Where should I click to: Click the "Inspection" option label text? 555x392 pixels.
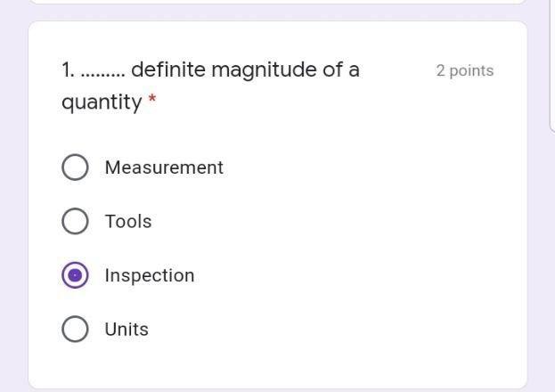coord(150,275)
